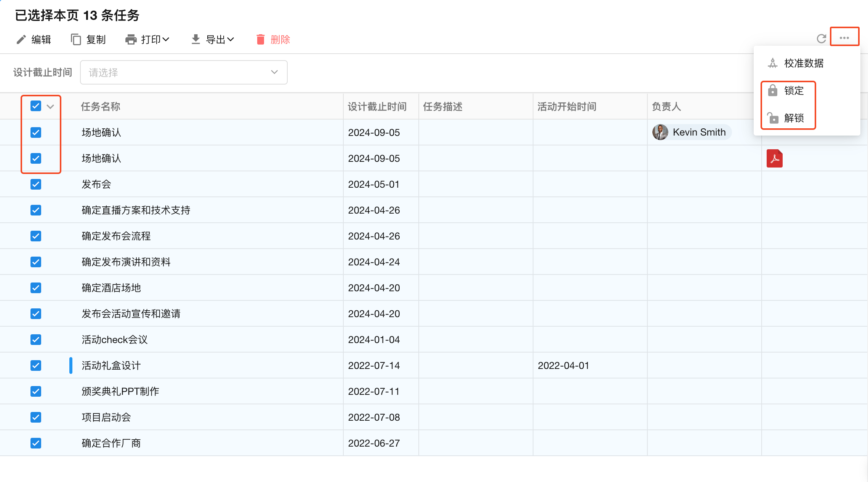Click the export download icon
The width and height of the screenshot is (868, 482).
click(195, 40)
